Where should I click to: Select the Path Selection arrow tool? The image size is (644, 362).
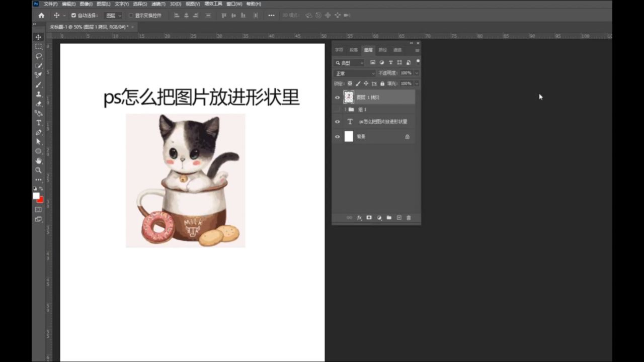tap(38, 142)
